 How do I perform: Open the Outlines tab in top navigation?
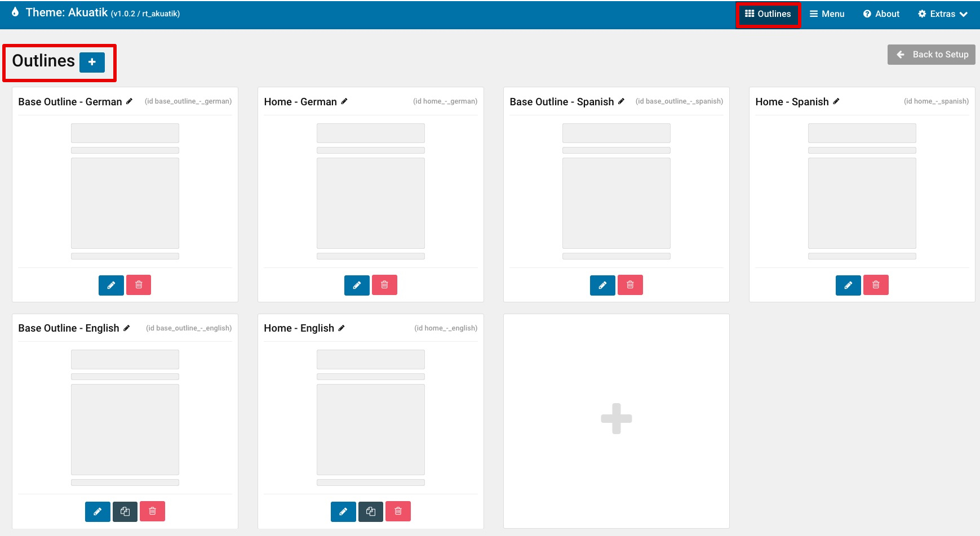(768, 14)
